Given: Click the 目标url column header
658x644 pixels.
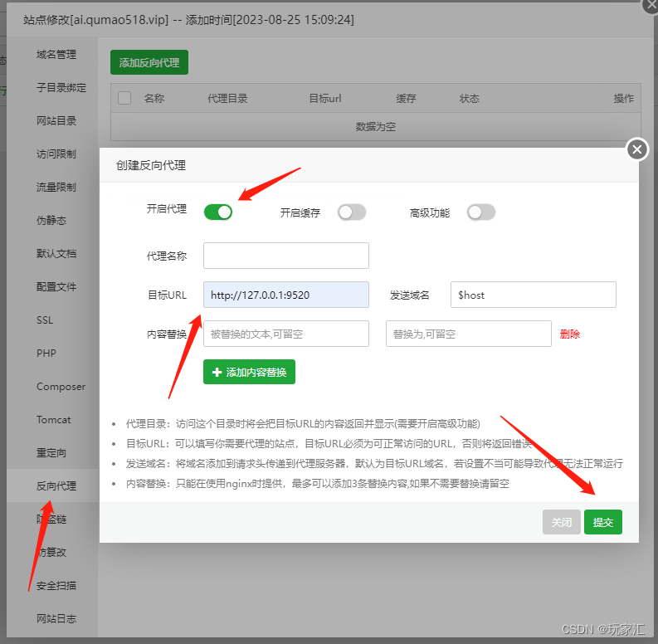Looking at the screenshot, I should click(325, 99).
